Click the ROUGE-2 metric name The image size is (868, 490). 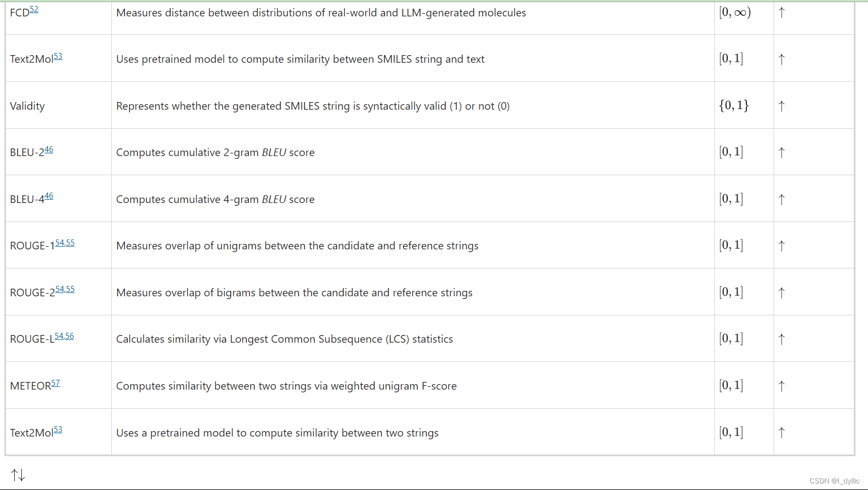click(33, 292)
